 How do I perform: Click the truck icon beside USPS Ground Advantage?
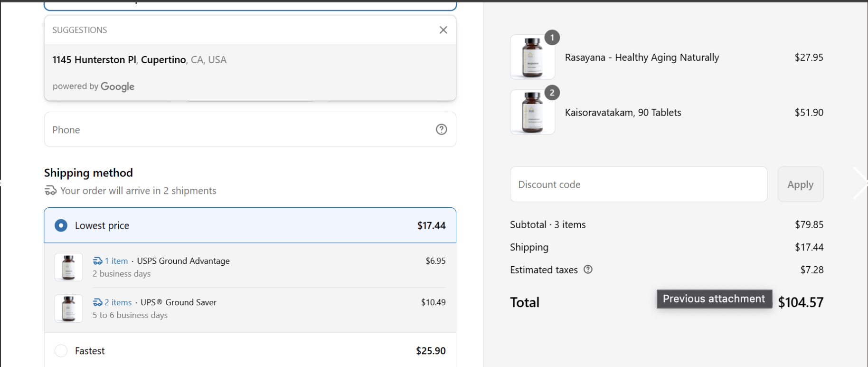97,261
